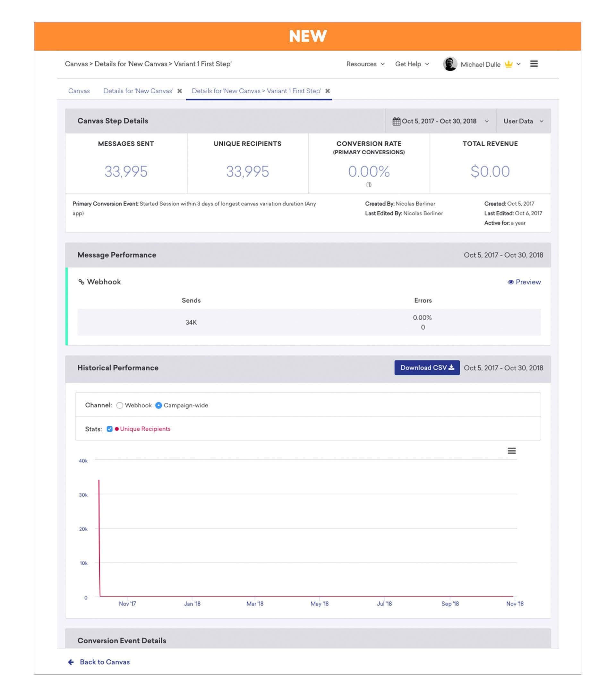
Task: Click the red Unique Recipients legend dot
Action: click(x=117, y=429)
